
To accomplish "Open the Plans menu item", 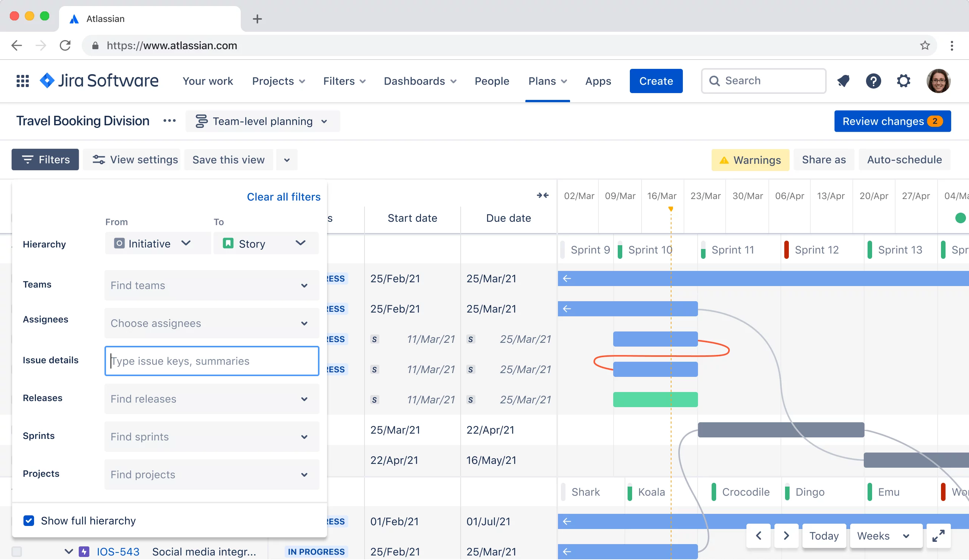I will (547, 80).
